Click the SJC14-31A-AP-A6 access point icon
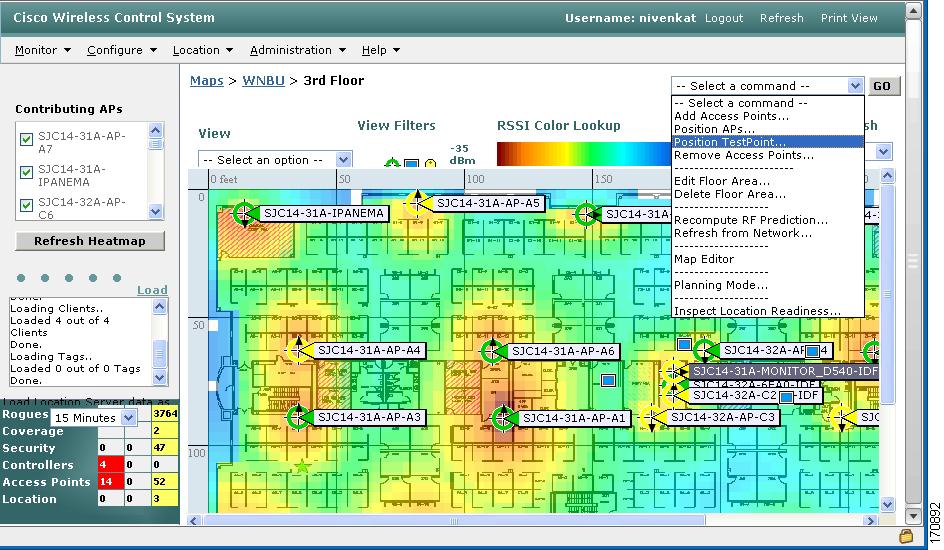This screenshot has width=944, height=550. click(x=492, y=350)
